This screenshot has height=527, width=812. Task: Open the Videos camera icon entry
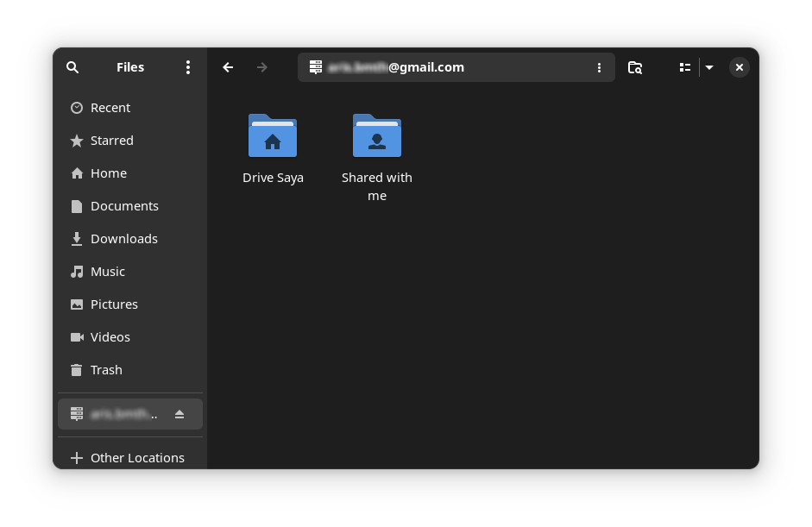pyautogui.click(x=77, y=337)
